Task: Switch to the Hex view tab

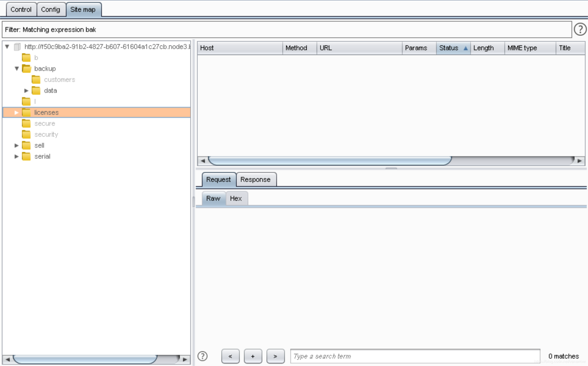Action: pyautogui.click(x=236, y=198)
